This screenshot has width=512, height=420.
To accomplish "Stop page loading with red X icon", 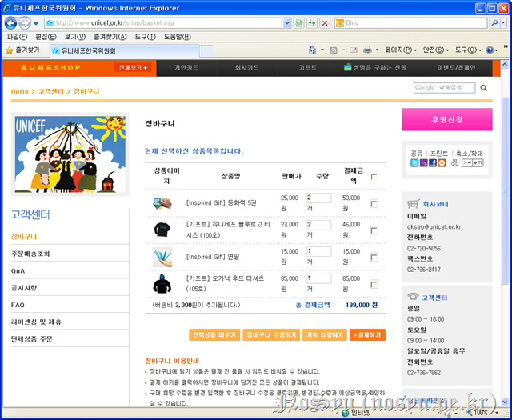I will 325,23.
